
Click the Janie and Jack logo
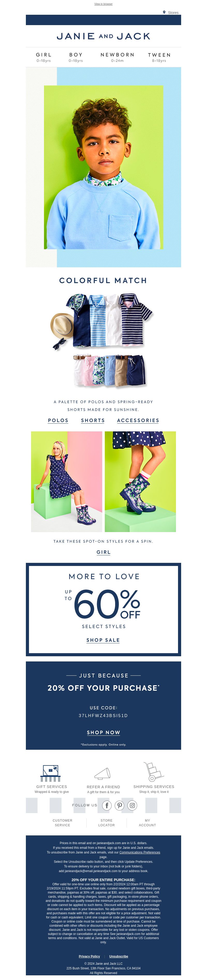coord(103,36)
